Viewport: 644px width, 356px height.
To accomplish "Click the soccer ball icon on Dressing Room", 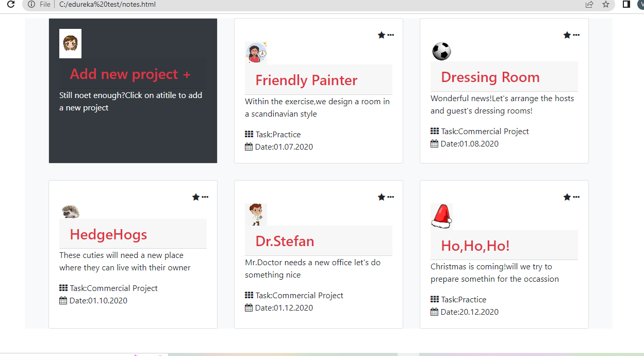I will click(x=441, y=51).
